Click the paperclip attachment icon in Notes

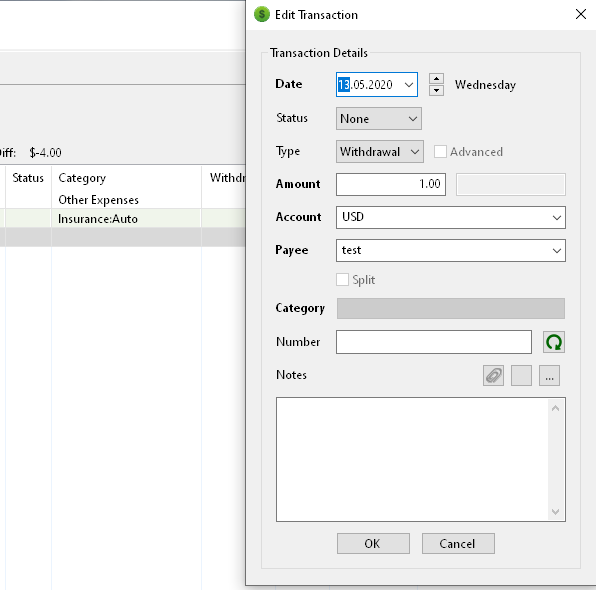(493, 376)
